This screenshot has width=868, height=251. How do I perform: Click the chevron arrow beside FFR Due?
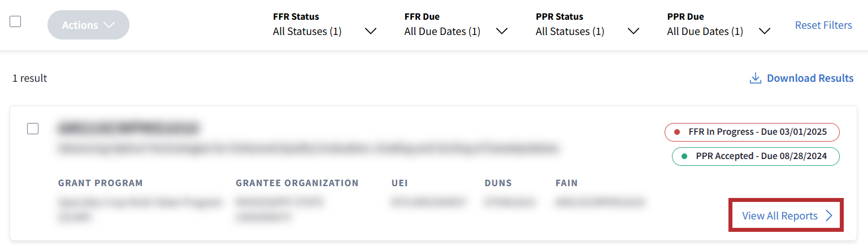coord(502,31)
